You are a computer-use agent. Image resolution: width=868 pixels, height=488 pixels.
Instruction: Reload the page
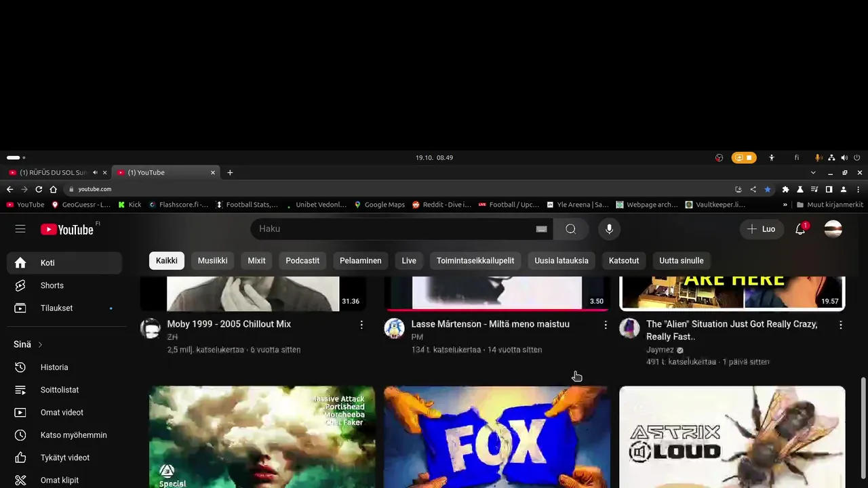(x=39, y=189)
